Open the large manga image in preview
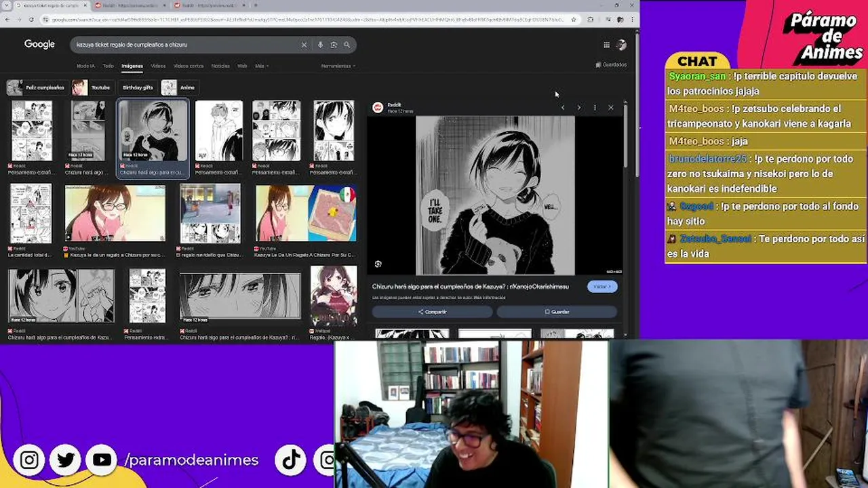The width and height of the screenshot is (868, 488). (x=495, y=196)
